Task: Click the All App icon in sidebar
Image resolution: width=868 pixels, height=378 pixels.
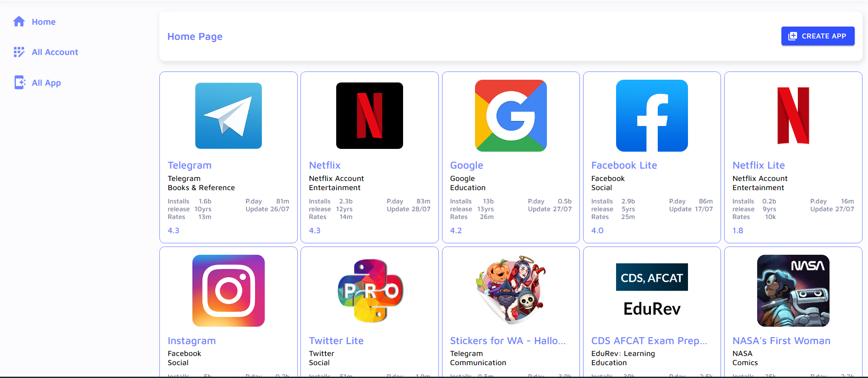Action: click(19, 82)
